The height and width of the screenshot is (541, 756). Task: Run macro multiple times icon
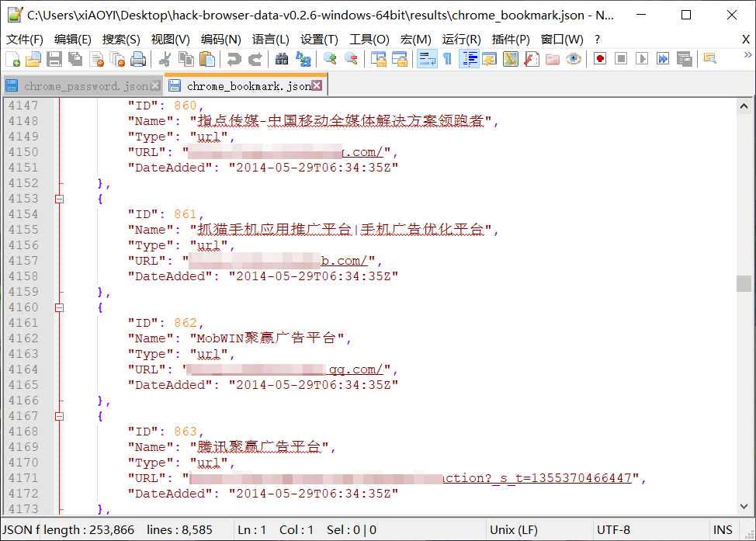pyautogui.click(x=663, y=59)
